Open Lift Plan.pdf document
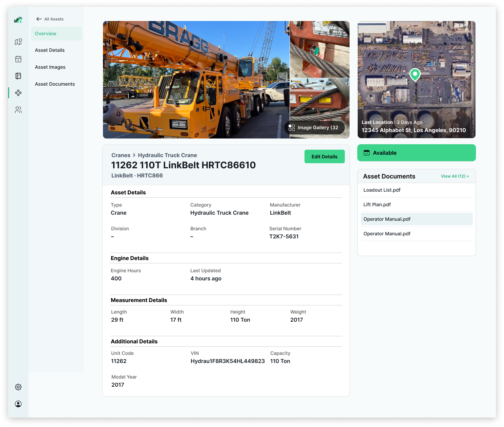 (417, 205)
